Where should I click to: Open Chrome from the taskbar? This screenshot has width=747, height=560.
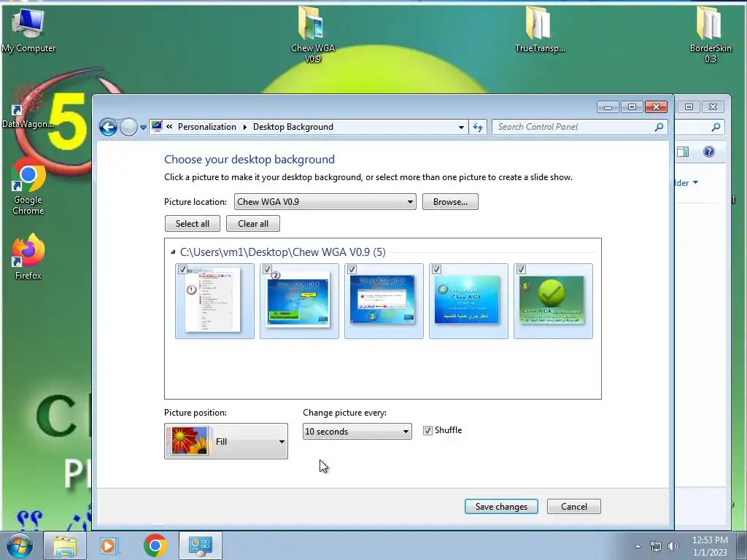tap(155, 545)
